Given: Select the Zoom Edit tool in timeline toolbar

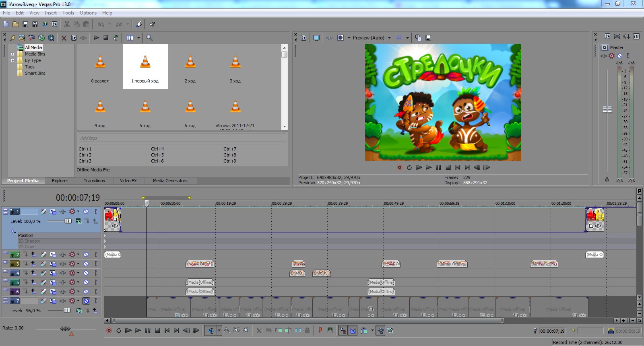Looking at the screenshot, I should 246,331.
